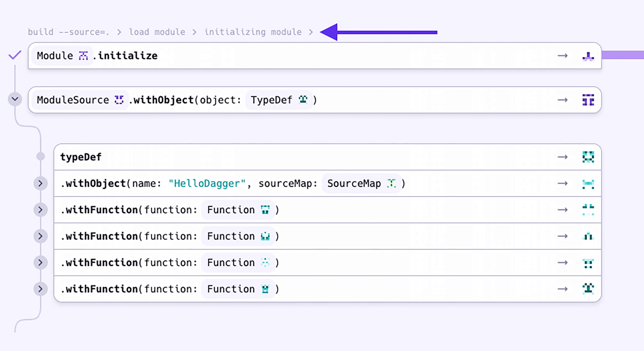644x351 pixels.
Task: Open the 'initializing module' breadcrumb
Action: tap(253, 32)
